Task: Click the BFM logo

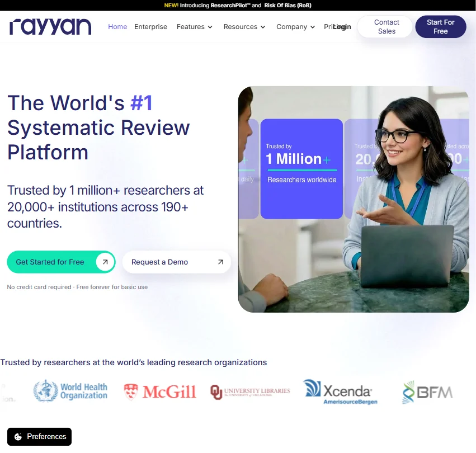Action: 427,392
